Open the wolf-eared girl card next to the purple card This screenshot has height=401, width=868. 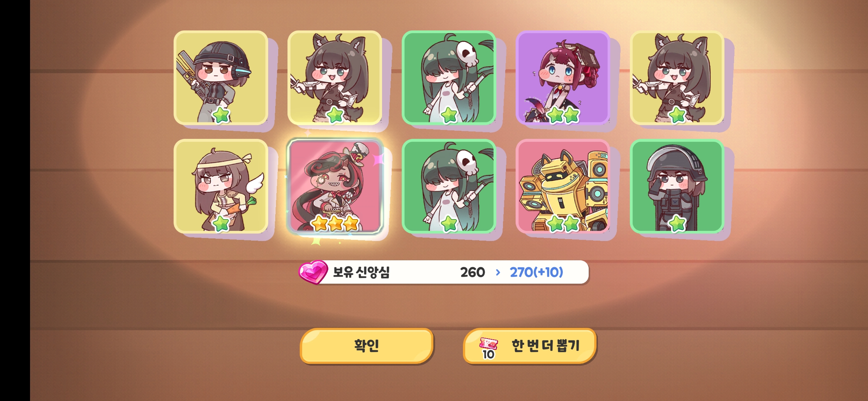click(677, 78)
